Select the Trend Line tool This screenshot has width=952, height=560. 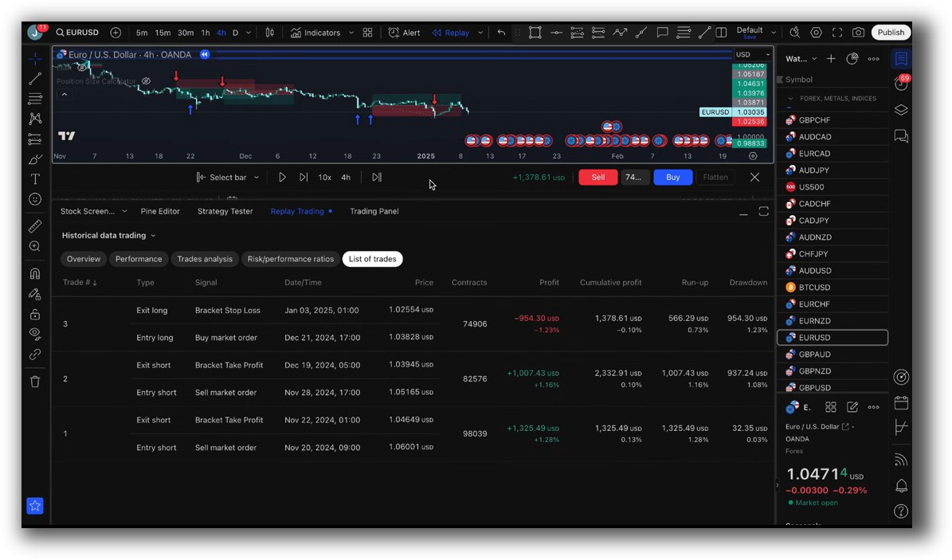(35, 78)
